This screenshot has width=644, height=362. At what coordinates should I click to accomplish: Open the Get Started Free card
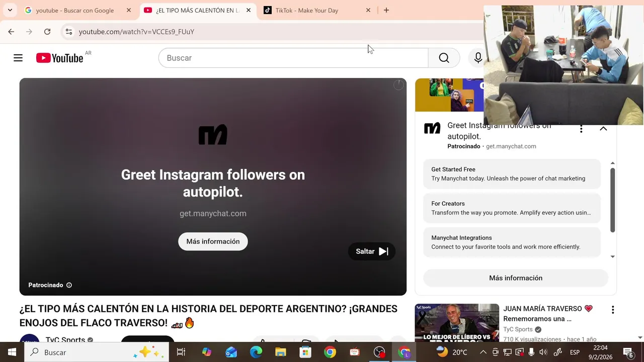click(x=512, y=174)
